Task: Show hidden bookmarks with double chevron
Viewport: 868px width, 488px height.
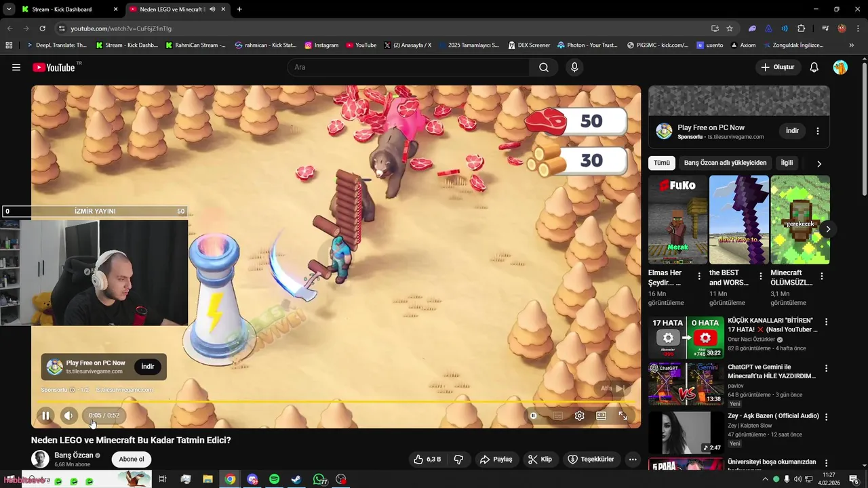Action: [x=852, y=45]
